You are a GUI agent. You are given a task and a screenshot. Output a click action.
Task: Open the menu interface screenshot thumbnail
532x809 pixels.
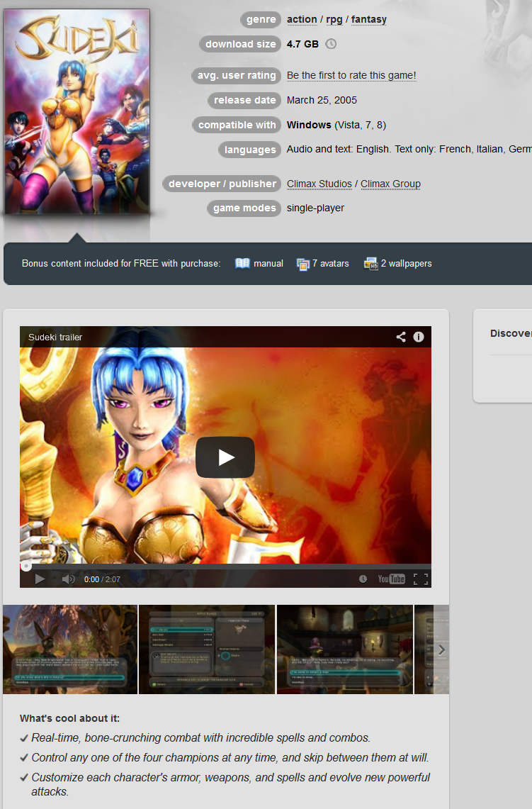tap(207, 649)
